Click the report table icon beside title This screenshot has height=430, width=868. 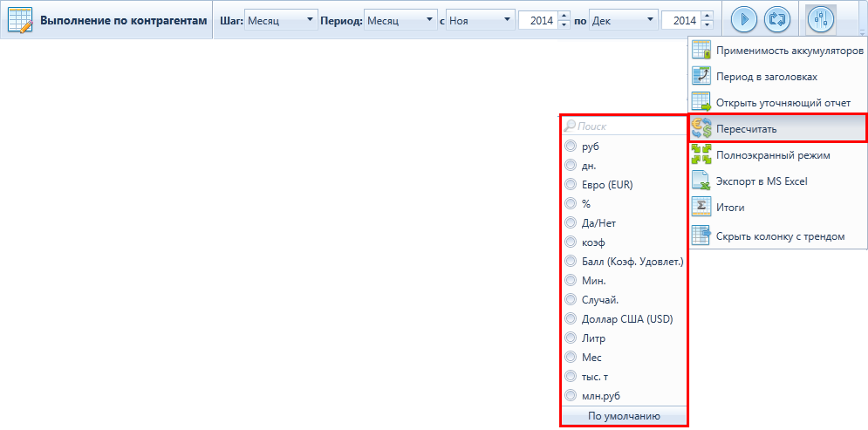pos(21,20)
